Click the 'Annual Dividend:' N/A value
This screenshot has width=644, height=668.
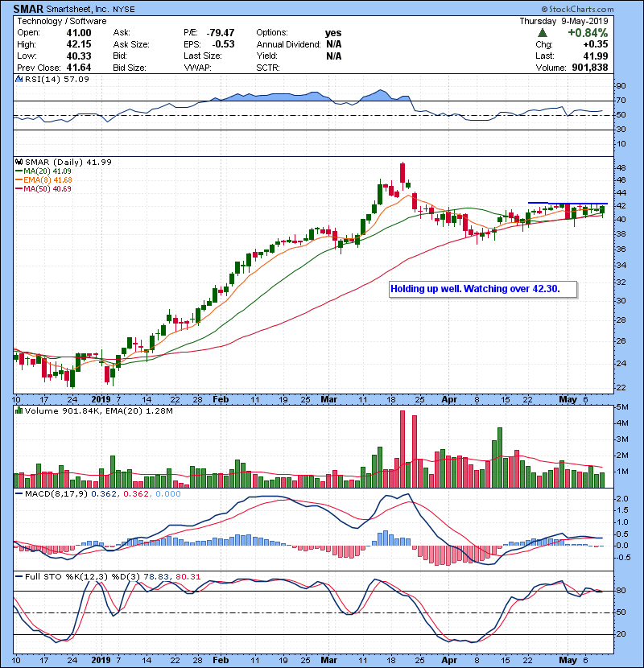pyautogui.click(x=334, y=44)
